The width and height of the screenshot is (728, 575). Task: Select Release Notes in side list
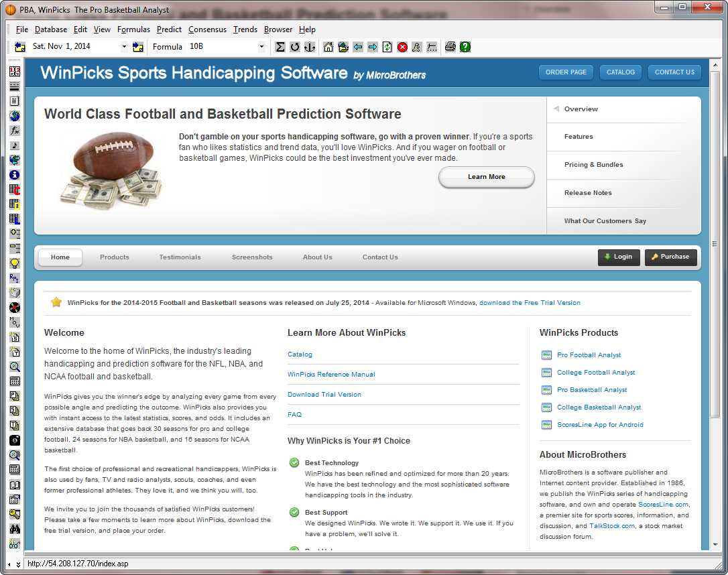pos(589,193)
